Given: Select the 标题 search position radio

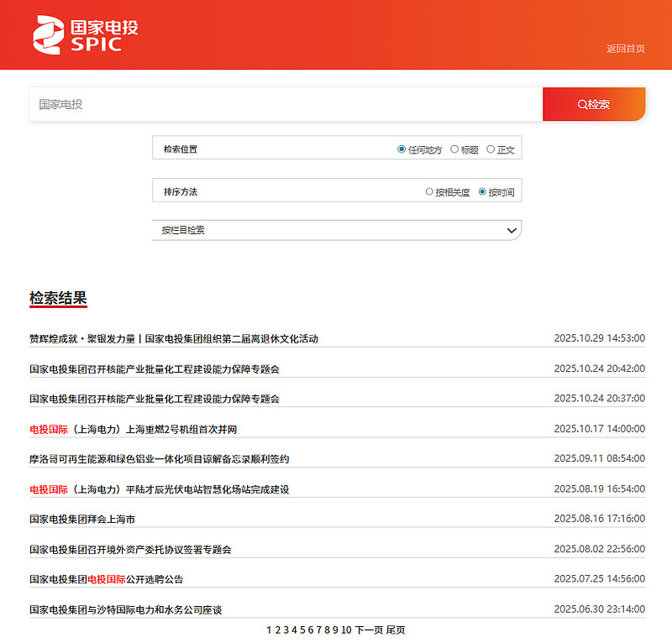Looking at the screenshot, I should click(x=454, y=149).
